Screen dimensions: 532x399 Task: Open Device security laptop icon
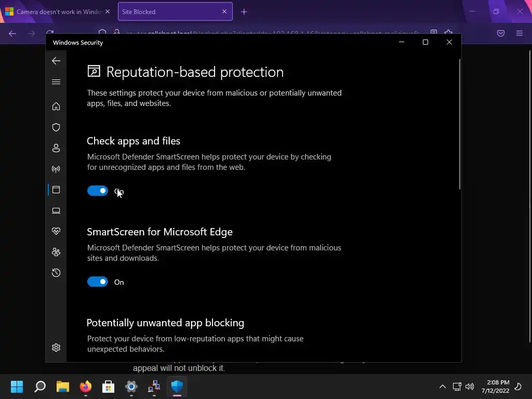[x=56, y=211]
